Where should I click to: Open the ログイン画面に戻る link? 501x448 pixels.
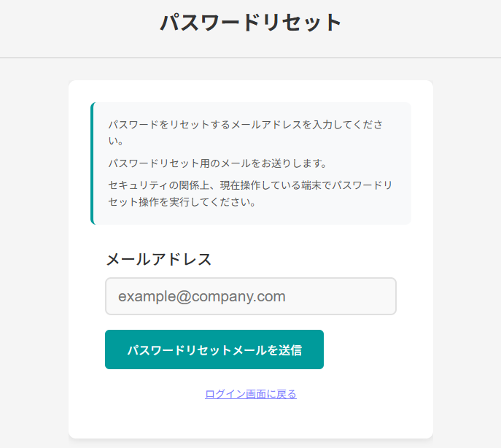tap(251, 394)
